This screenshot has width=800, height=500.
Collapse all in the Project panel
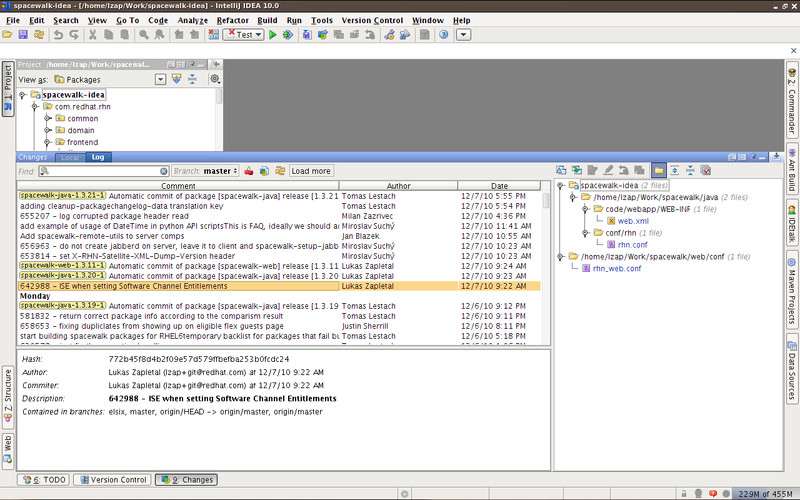192,79
